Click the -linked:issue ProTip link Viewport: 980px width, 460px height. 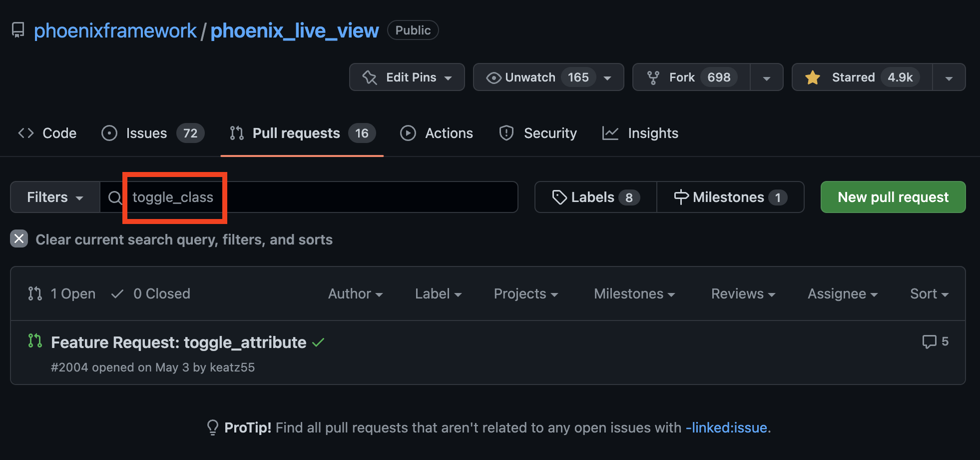coord(726,427)
